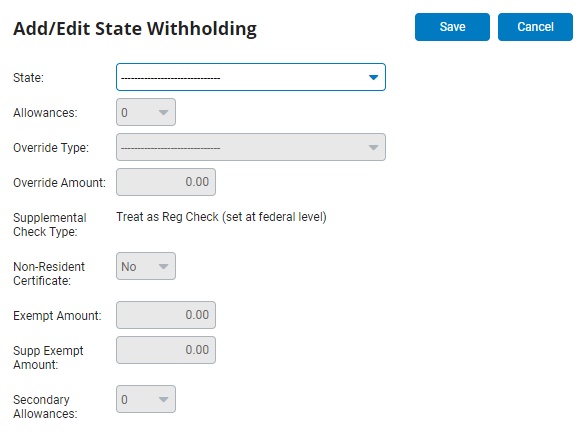Open the Secondary Allowances dropdown
Viewport: 578px width, 444px height.
146,399
